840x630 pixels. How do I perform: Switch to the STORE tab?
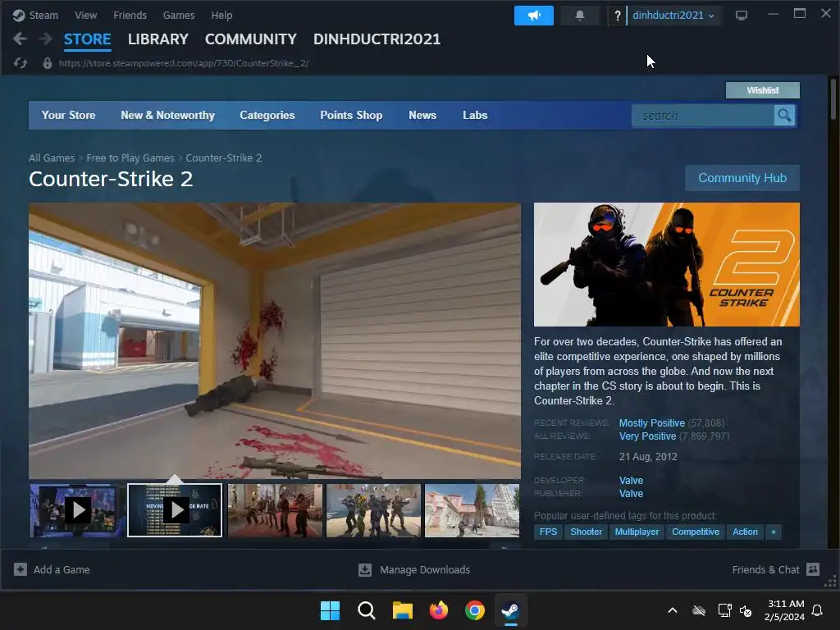tap(87, 39)
